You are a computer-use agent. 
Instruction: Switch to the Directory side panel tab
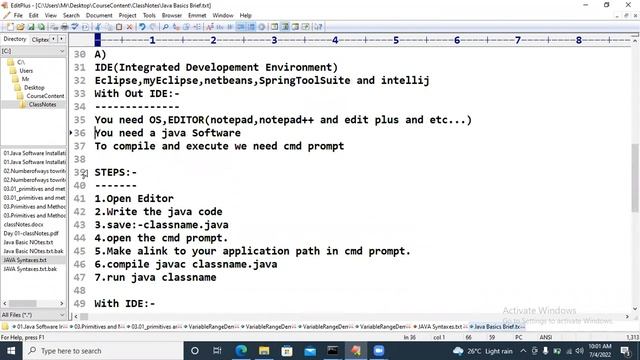click(15, 39)
